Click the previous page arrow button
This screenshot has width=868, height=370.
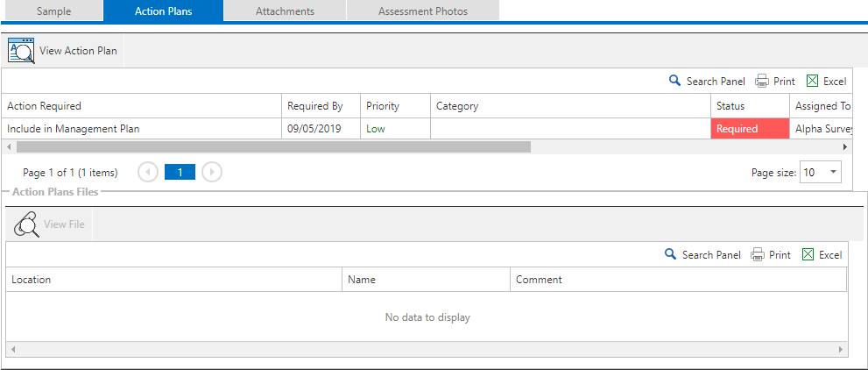148,173
